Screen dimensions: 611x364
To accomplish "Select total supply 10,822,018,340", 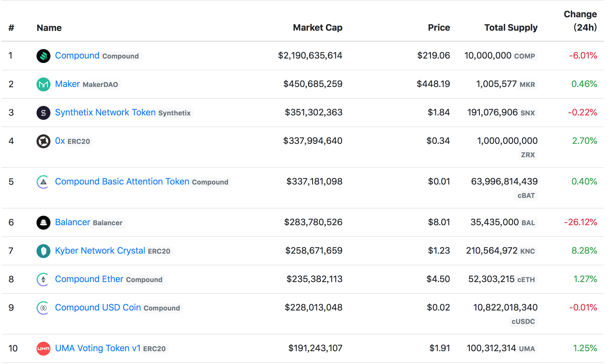I will coord(505,307).
